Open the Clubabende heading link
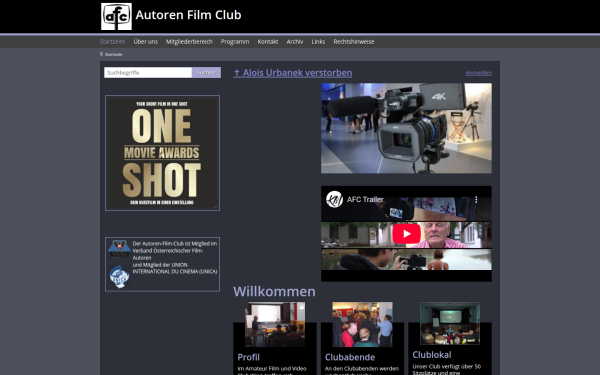The image size is (600, 375). point(350,357)
